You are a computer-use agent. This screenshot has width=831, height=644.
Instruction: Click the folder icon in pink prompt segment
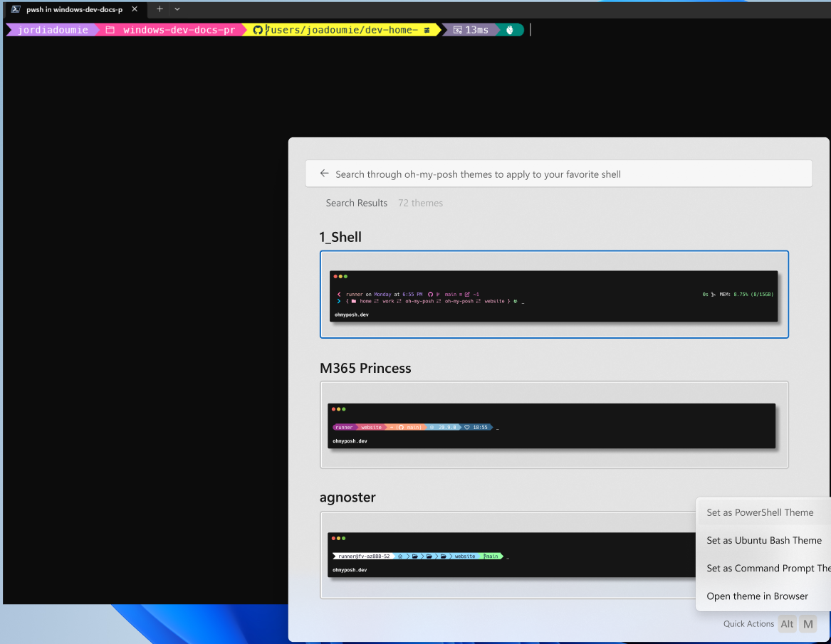[x=110, y=30]
